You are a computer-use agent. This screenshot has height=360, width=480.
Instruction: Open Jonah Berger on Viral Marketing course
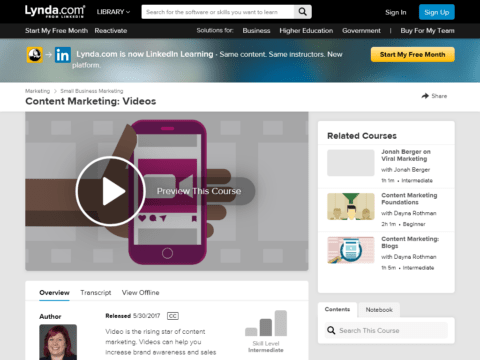tap(406, 155)
